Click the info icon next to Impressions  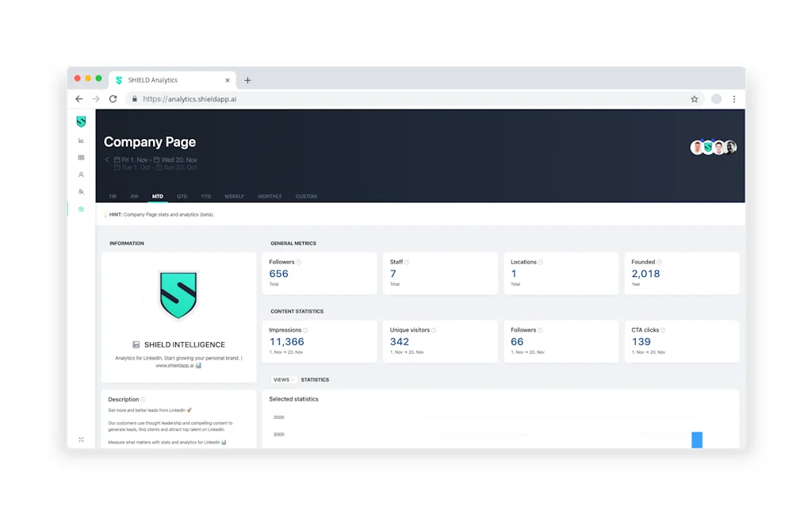pos(306,330)
